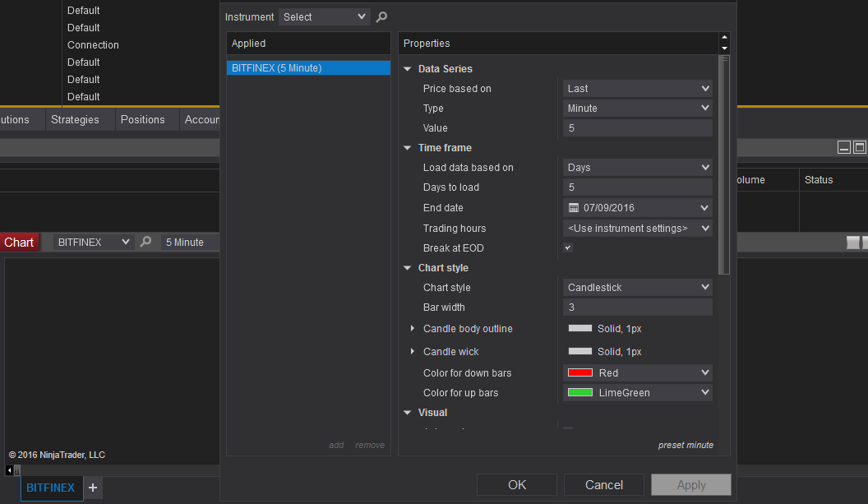Click the Properties panel down arrow

(x=724, y=48)
